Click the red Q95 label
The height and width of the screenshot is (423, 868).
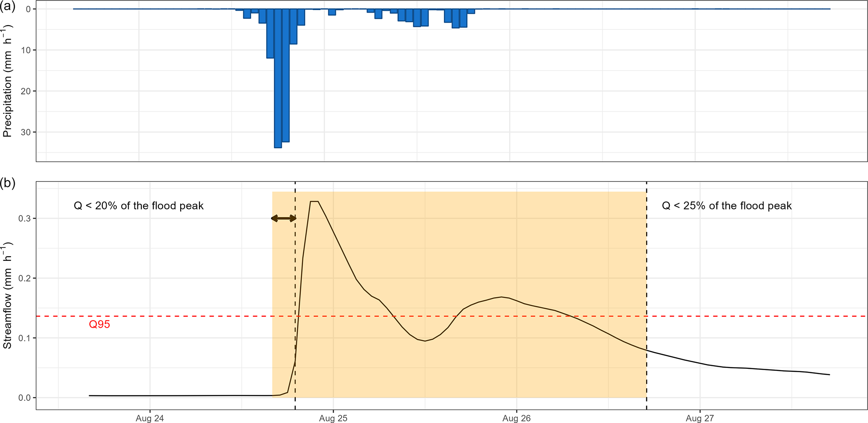100,325
